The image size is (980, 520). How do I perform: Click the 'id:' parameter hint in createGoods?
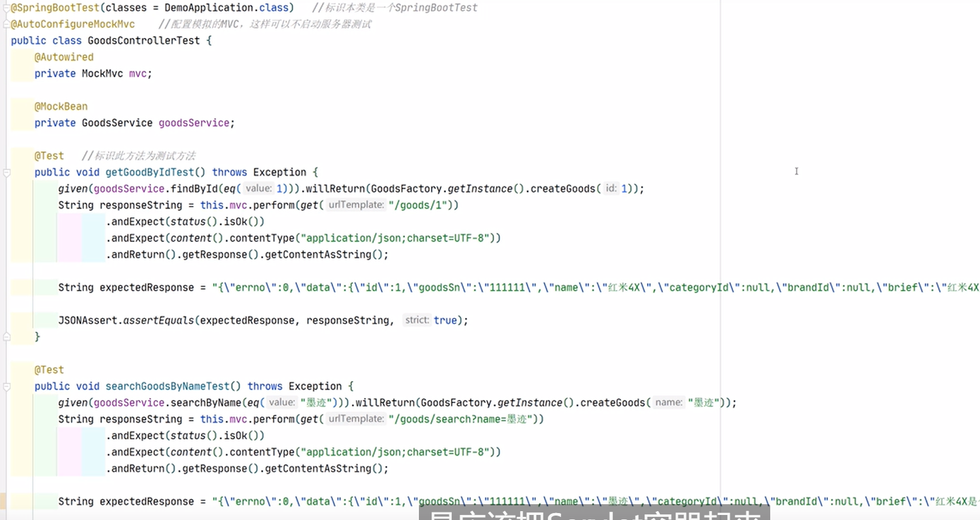610,188
